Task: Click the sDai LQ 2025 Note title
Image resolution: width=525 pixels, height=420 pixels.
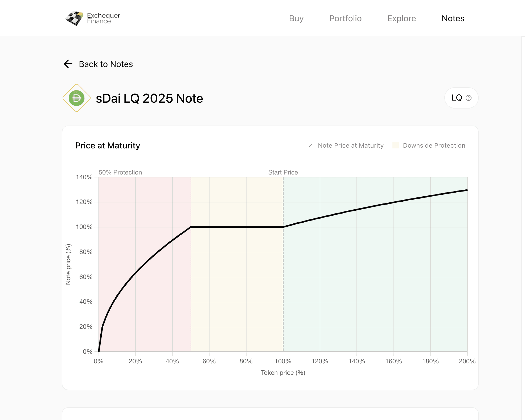Action: click(x=149, y=98)
